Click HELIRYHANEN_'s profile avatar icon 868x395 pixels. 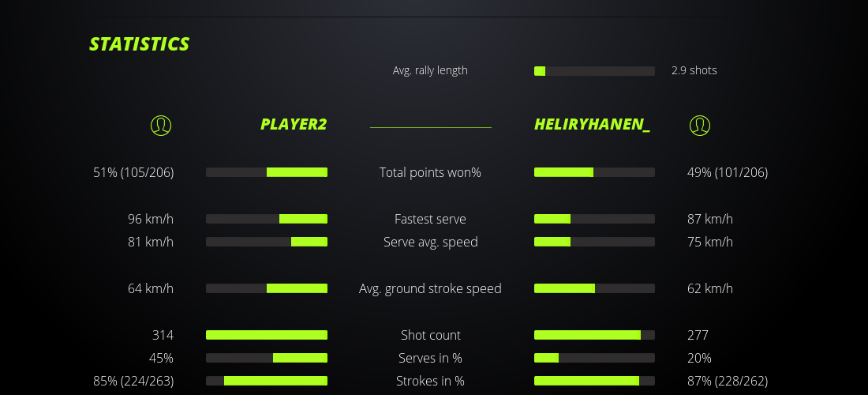point(699,125)
